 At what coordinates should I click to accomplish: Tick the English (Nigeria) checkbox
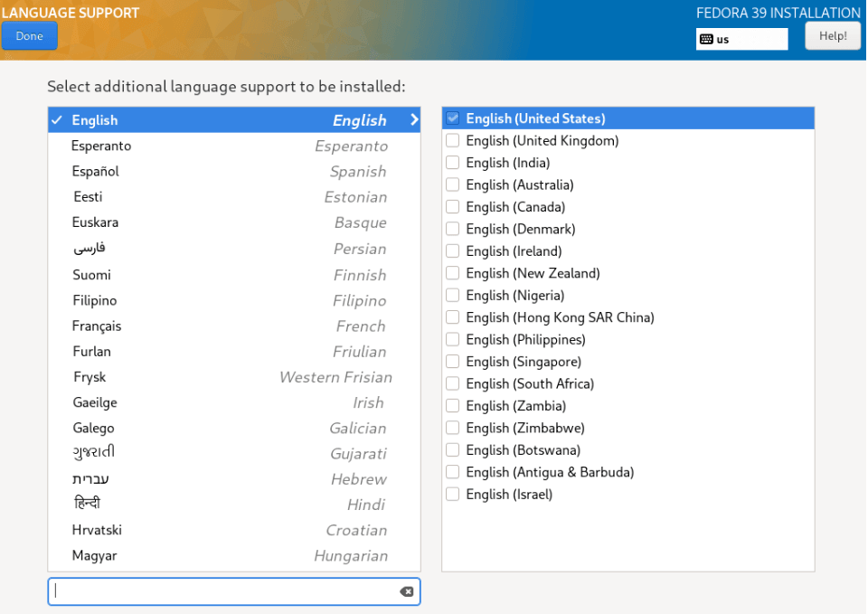pos(453,295)
